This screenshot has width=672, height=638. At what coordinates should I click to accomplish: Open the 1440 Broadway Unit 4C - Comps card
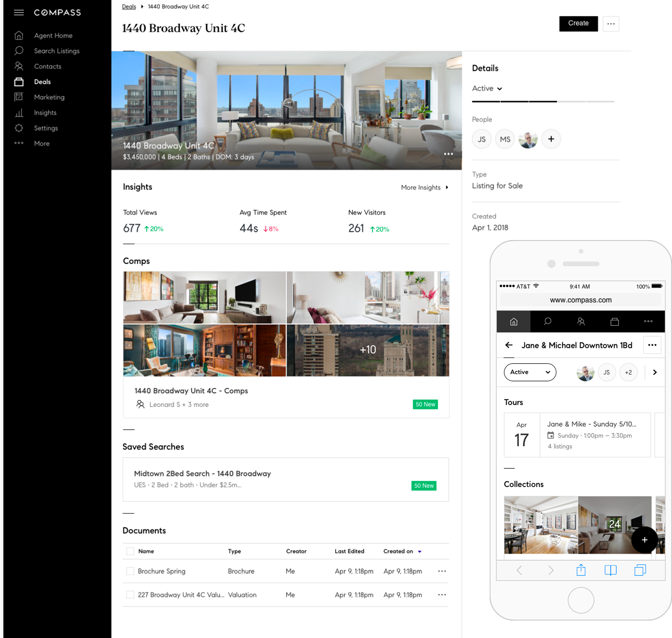[x=286, y=345]
